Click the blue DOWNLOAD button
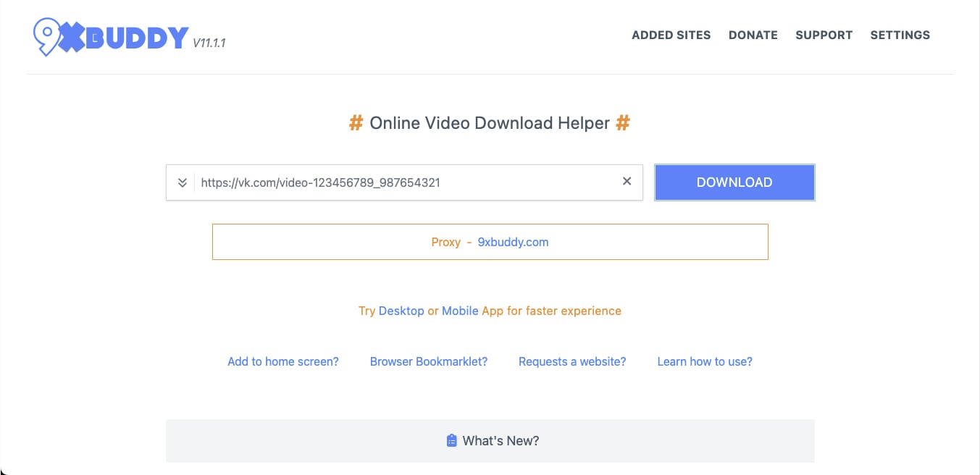The image size is (980, 475). tap(734, 182)
